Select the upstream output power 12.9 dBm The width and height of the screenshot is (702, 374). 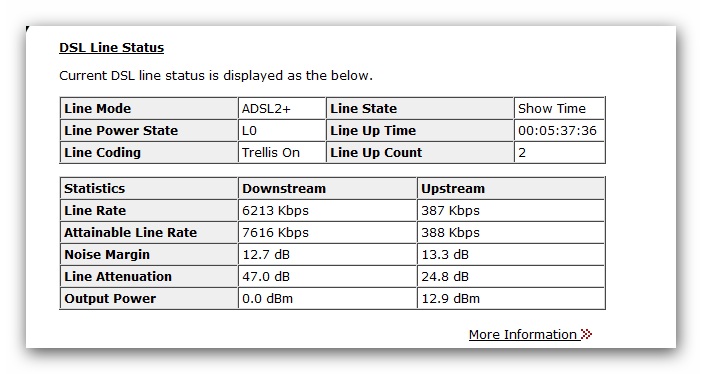click(x=450, y=298)
